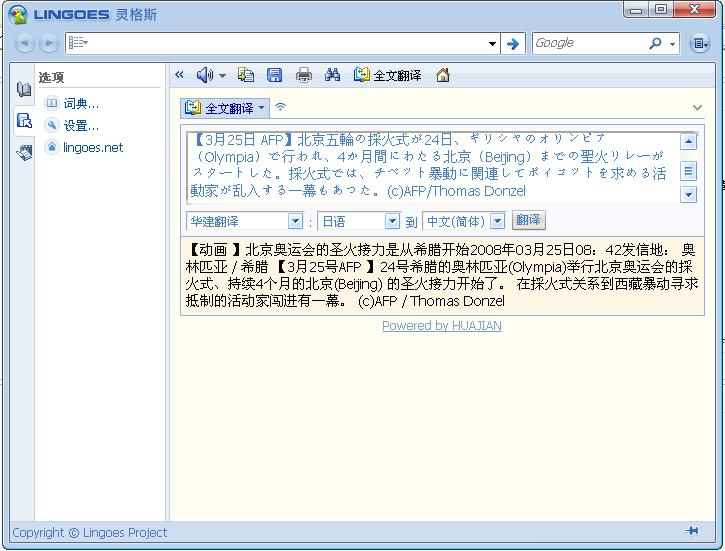This screenshot has width=725, height=551.
Task: Open the 中文(简体) target language dropdown
Action: [x=498, y=221]
